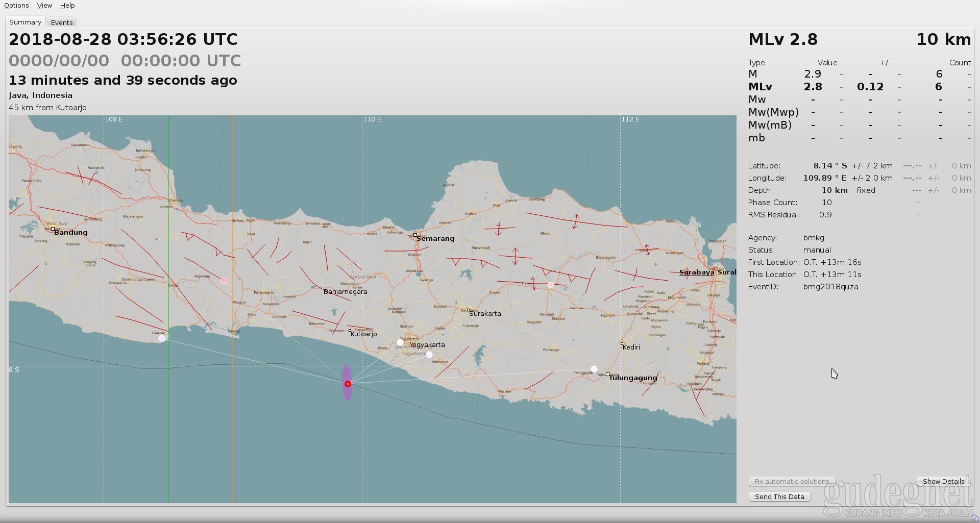Screen dimensions: 980x523
Task: Click the origin time 2018-08-28 03:56:26 UTC
Action: click(x=123, y=39)
